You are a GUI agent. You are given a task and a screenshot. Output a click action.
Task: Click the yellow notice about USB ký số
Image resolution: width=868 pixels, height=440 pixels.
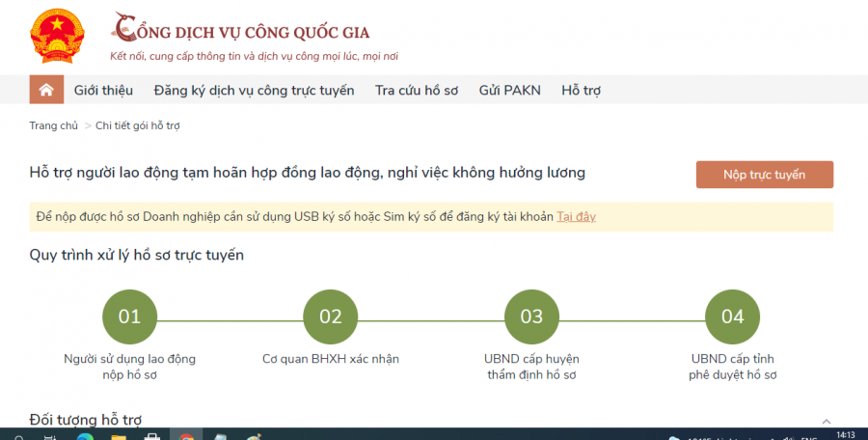431,217
